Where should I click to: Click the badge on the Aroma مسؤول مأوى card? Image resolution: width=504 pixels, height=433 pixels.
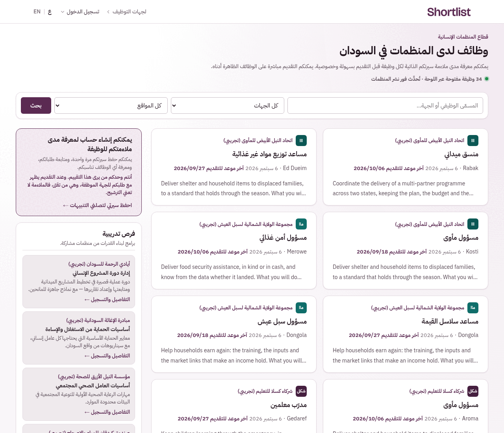(473, 391)
